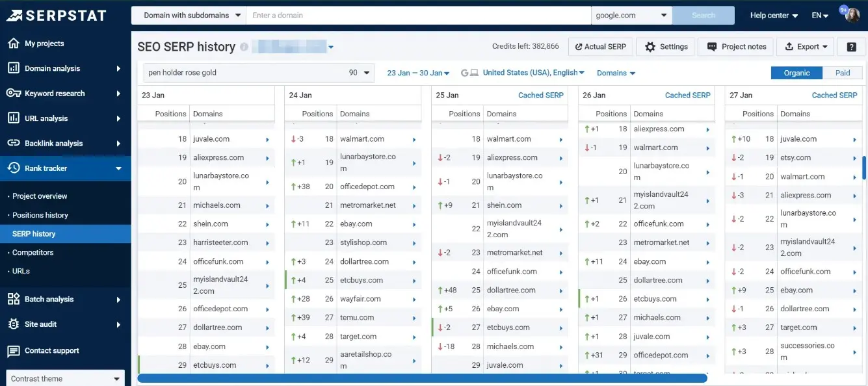Open the Settings button
868x386 pixels.
click(x=666, y=47)
